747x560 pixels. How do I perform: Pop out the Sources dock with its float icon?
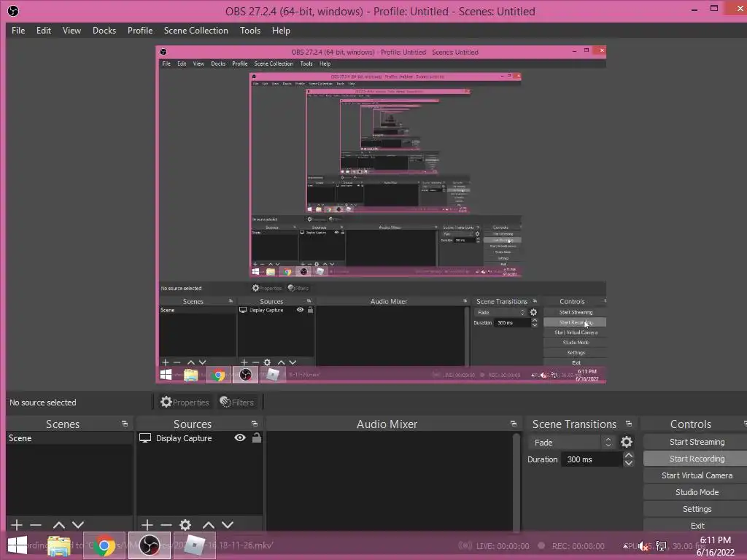click(x=255, y=424)
